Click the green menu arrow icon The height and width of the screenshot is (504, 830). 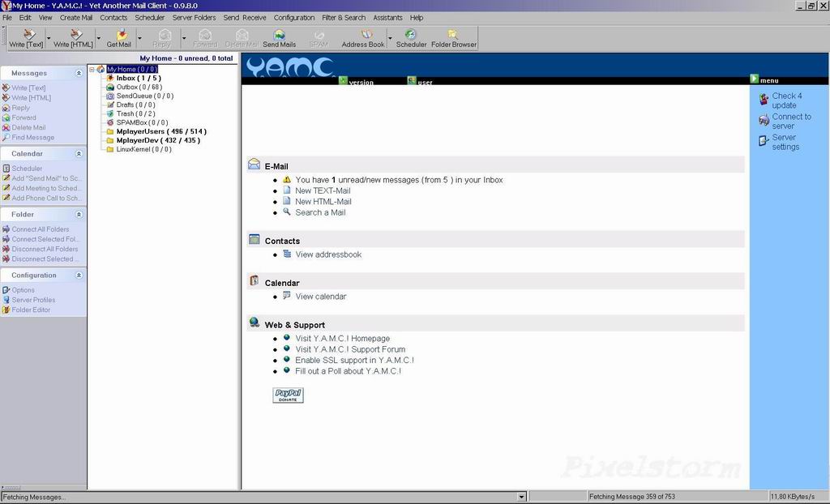(x=755, y=79)
